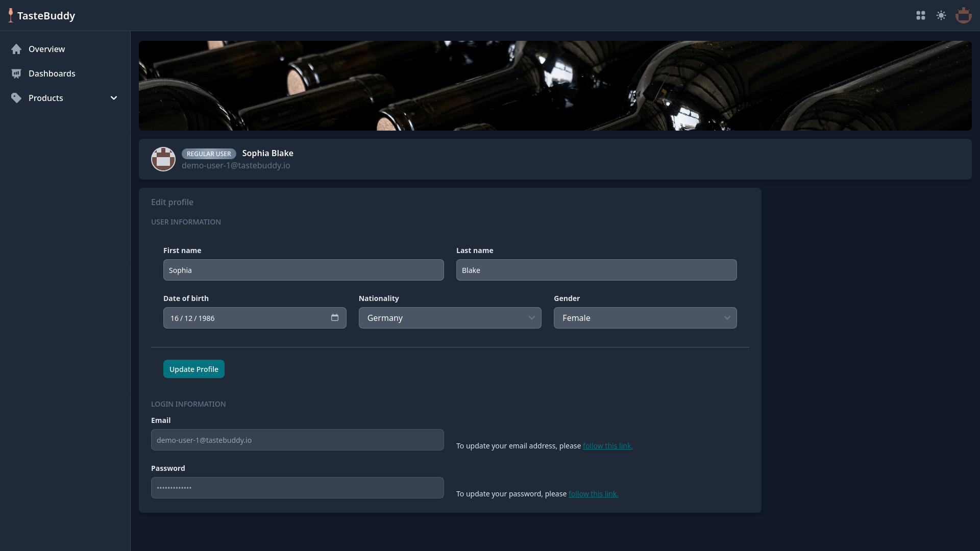Open the apps grid icon in header
Screen dimensions: 980x551
pos(921,16)
